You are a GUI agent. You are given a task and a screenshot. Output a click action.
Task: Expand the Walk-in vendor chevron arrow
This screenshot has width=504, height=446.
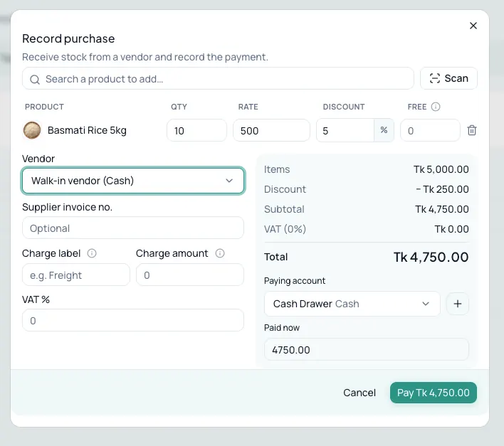(229, 181)
